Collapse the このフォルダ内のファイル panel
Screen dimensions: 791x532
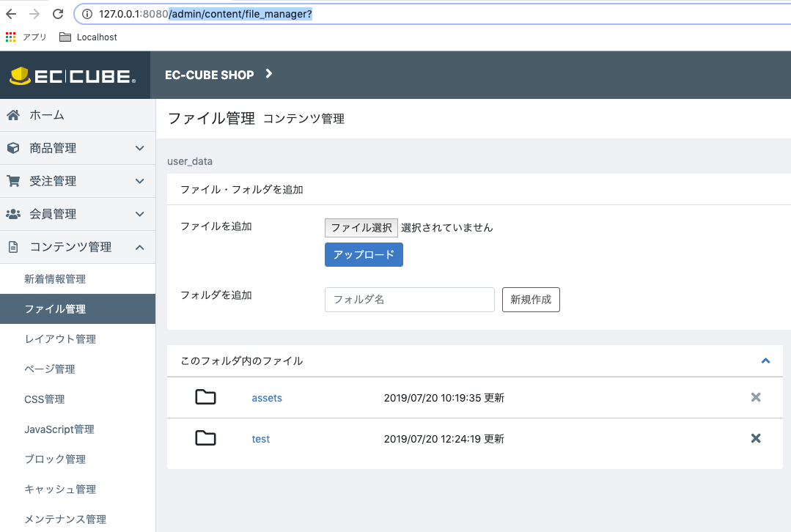765,361
